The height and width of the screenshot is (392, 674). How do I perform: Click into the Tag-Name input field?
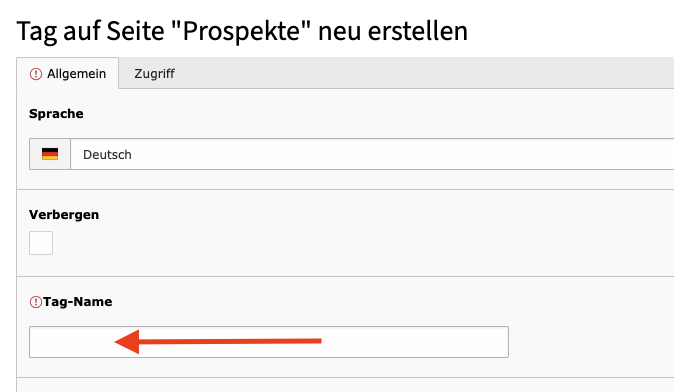point(269,342)
